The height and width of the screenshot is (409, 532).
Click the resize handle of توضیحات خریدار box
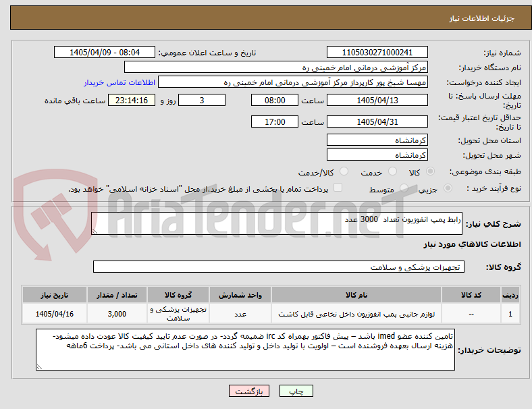click(39, 366)
